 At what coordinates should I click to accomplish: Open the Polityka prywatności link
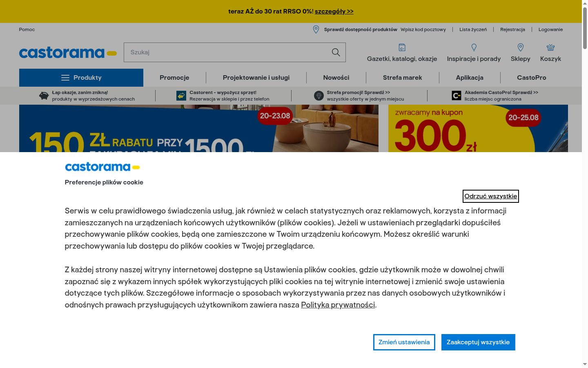(338, 305)
